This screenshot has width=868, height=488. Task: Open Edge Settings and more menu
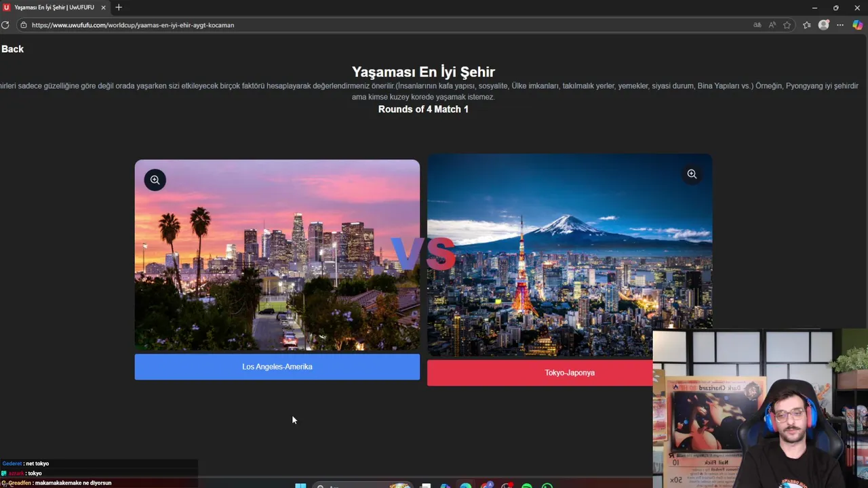[840, 25]
